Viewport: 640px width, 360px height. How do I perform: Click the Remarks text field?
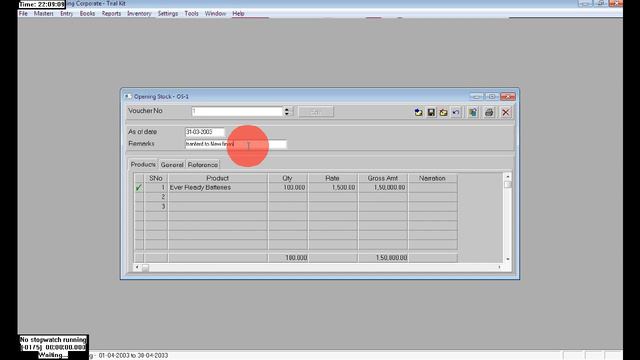coord(236,144)
